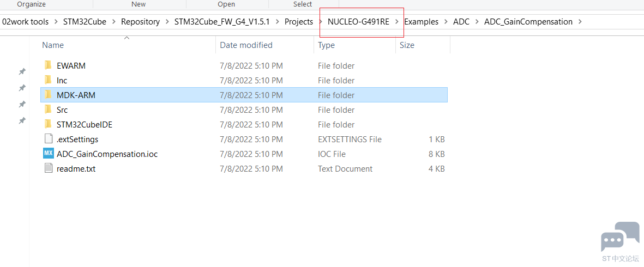The width and height of the screenshot is (644, 267).
Task: Click the MDK-ARM folder icon
Action: click(x=49, y=95)
